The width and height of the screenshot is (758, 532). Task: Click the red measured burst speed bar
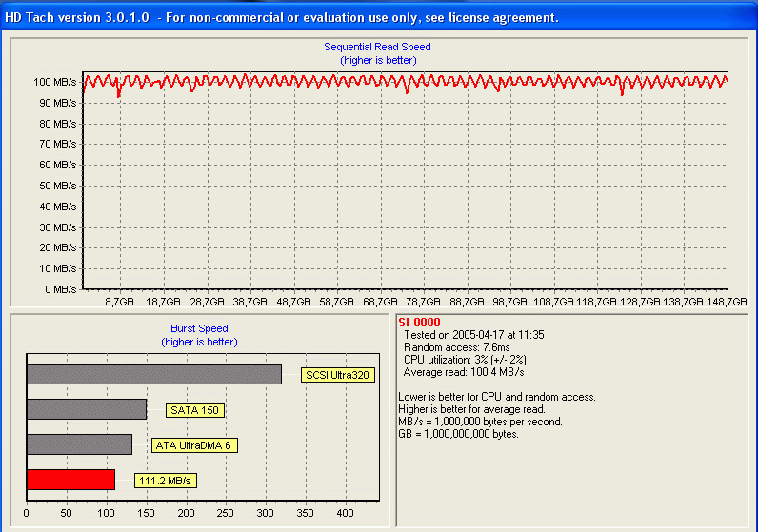pyautogui.click(x=71, y=480)
